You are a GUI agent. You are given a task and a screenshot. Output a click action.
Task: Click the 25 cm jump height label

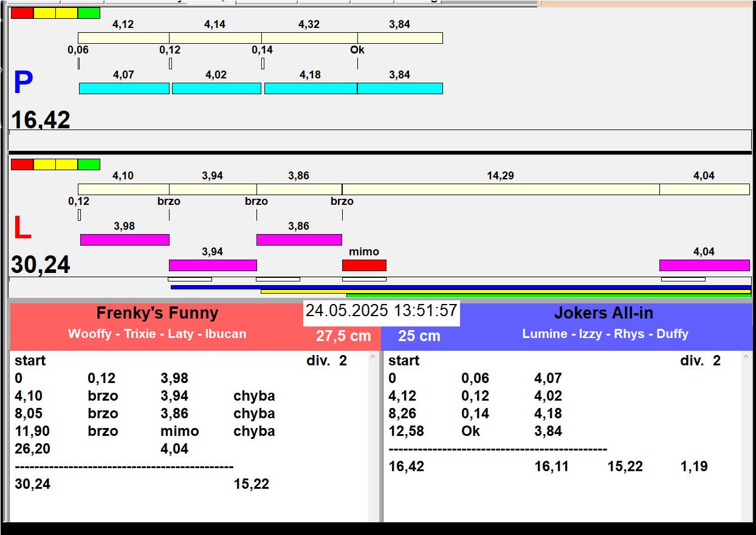click(419, 336)
